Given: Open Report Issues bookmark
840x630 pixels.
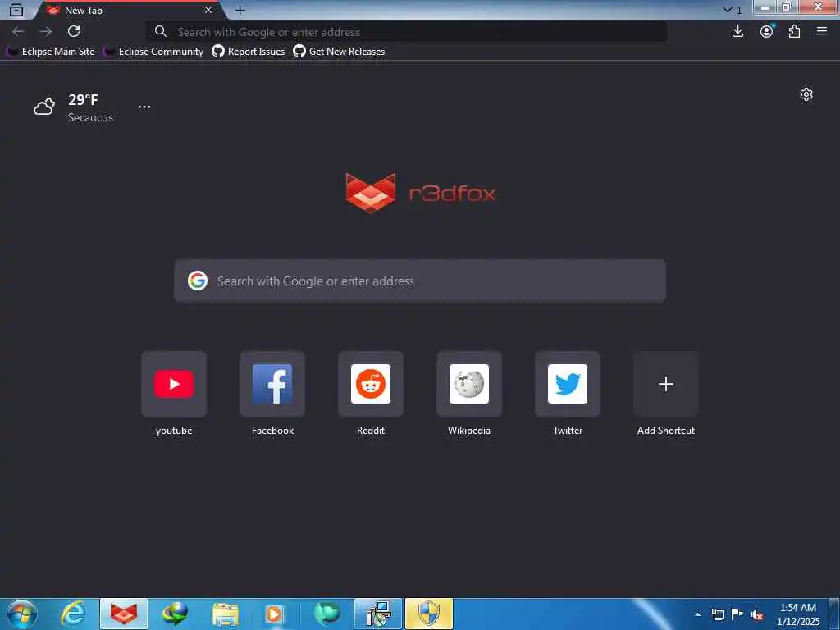Looking at the screenshot, I should (x=249, y=52).
